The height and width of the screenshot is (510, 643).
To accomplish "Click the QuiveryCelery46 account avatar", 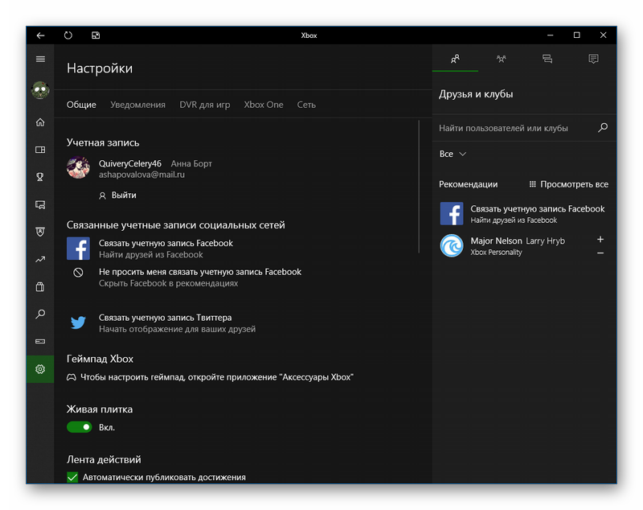I will point(78,167).
